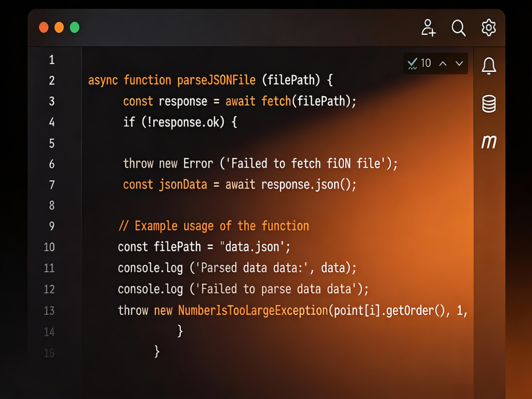The height and width of the screenshot is (399, 532).
Task: Click line number 2 in the gutter
Action: coord(51,81)
